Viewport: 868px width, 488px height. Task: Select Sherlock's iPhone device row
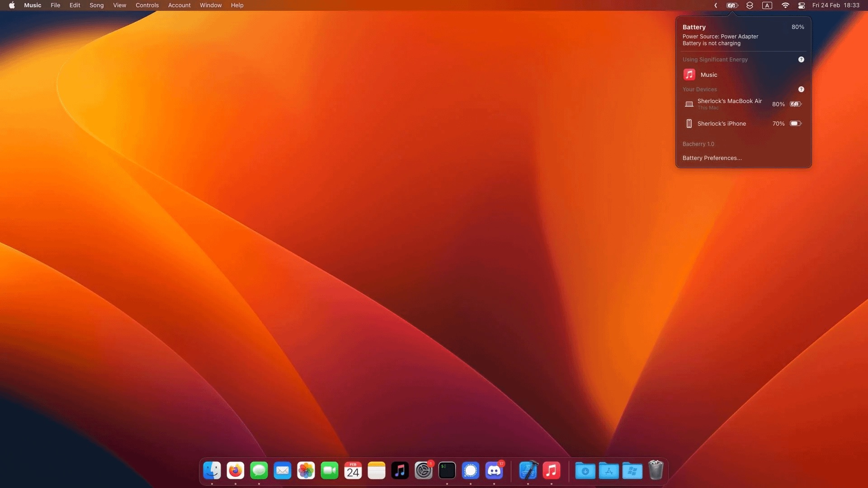tap(743, 123)
